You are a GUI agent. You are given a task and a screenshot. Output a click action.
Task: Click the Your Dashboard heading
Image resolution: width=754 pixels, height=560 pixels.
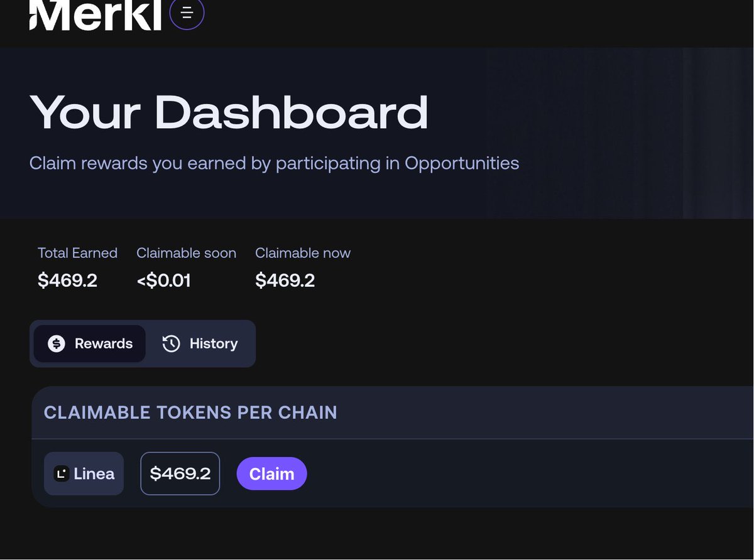pos(229,113)
